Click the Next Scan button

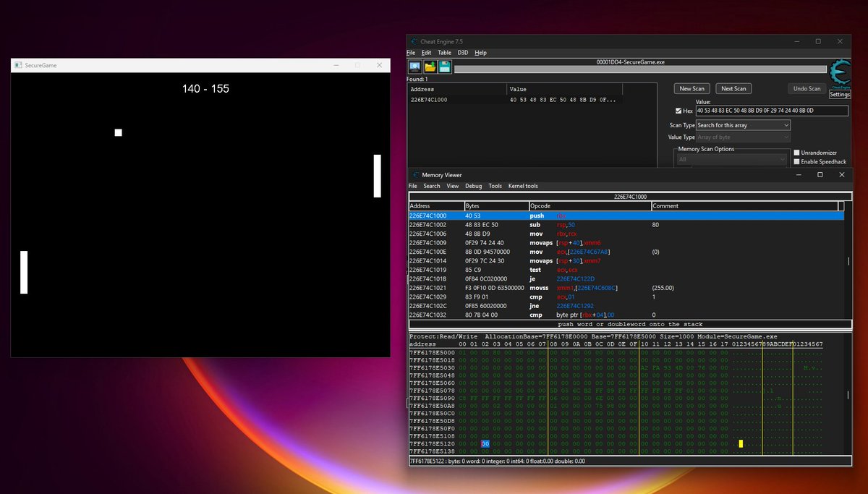pyautogui.click(x=733, y=88)
